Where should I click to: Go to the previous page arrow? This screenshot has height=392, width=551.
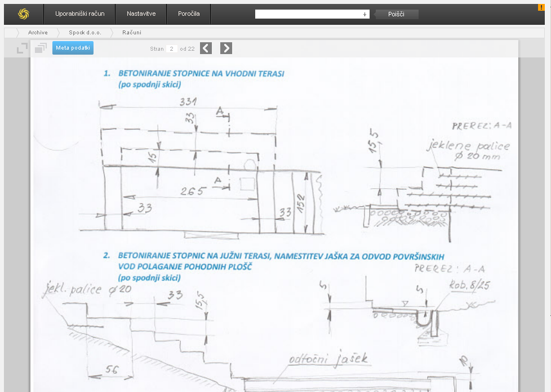(x=206, y=48)
